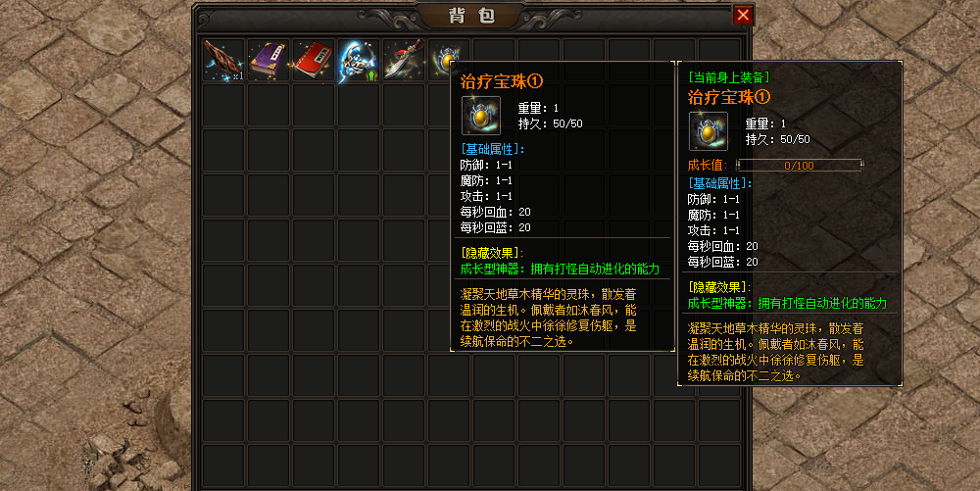Click the equipped orb icon in right tooltip
The image size is (980, 491).
709,131
